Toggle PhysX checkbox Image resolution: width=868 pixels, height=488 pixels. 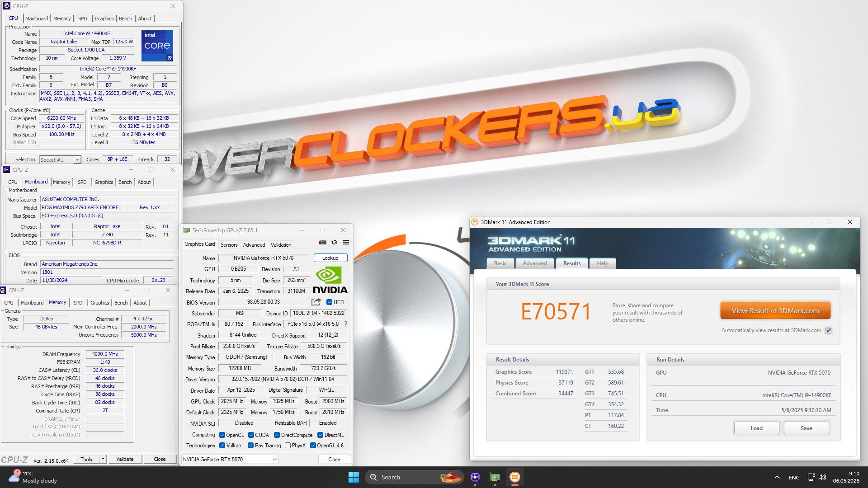point(288,446)
